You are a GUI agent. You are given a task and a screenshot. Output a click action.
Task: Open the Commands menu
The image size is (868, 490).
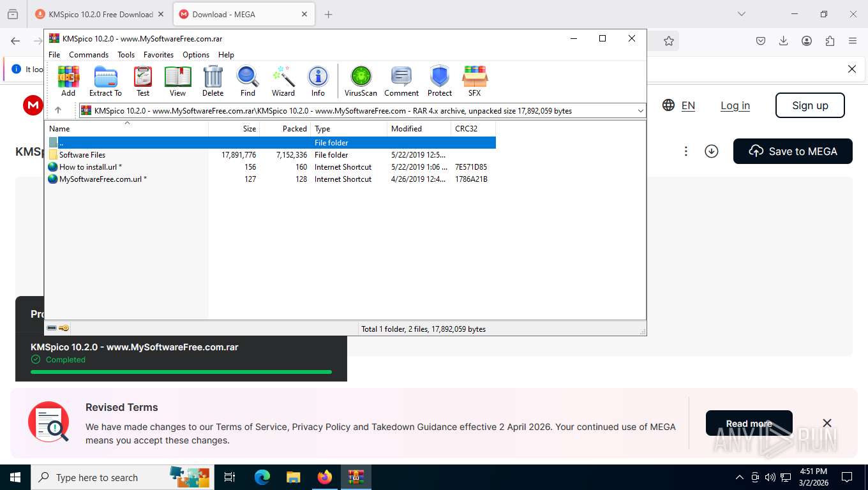click(89, 55)
